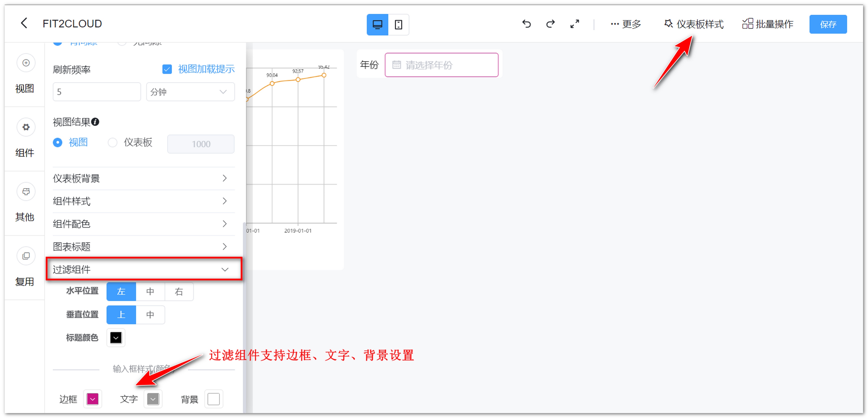Click the calendar icon in year field
Viewport: 868px width, 418px height.
click(x=397, y=65)
